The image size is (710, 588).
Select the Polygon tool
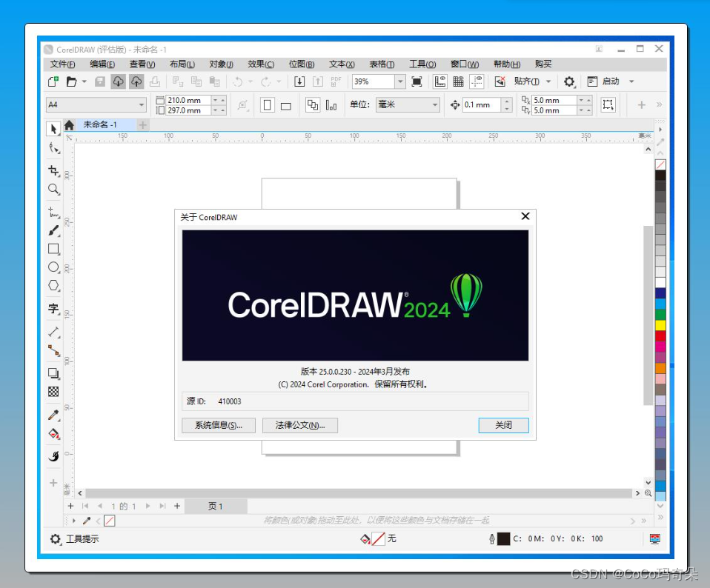pos(54,286)
